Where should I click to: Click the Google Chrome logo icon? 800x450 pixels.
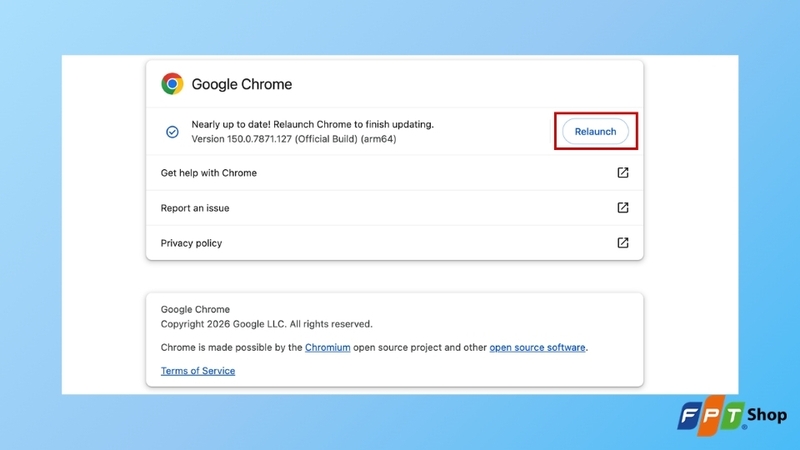click(172, 84)
